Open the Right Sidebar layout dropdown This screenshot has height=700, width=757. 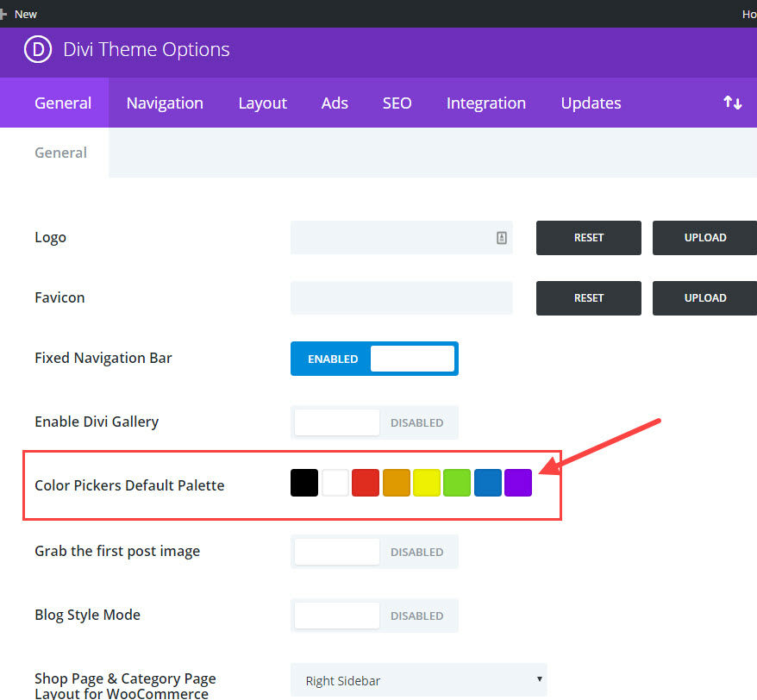coord(418,680)
